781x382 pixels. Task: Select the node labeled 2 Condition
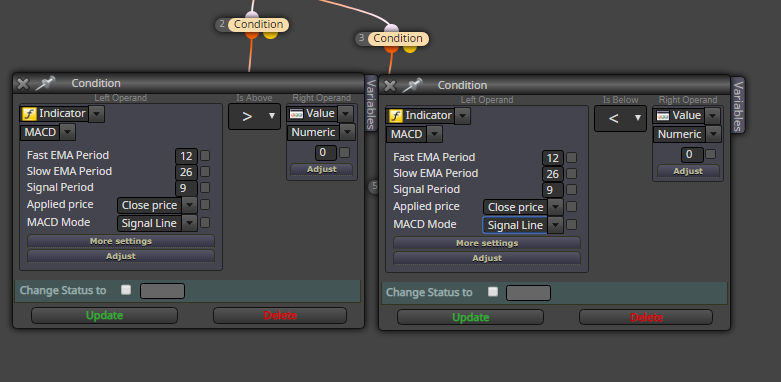pos(253,24)
